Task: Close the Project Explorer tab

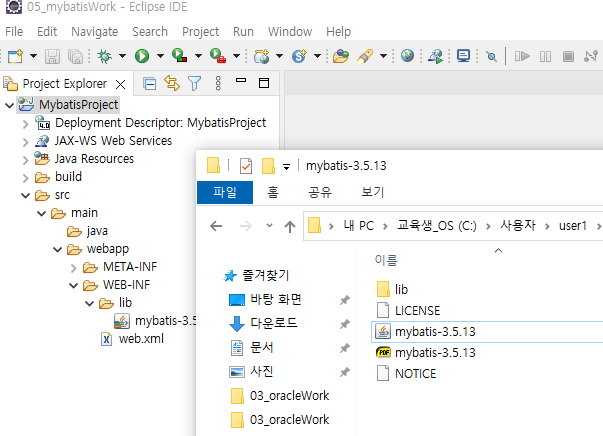Action: pyautogui.click(x=120, y=84)
